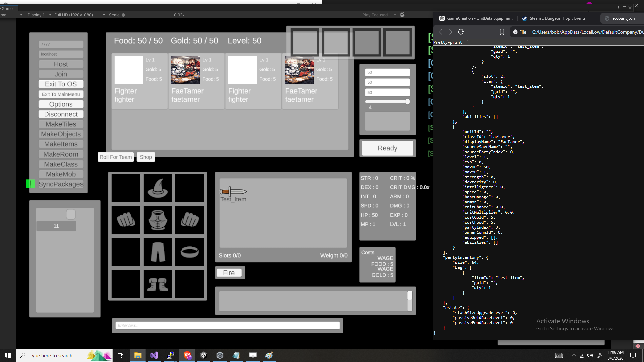644x362 pixels.
Task: Click Roll For Team
Action: click(116, 157)
